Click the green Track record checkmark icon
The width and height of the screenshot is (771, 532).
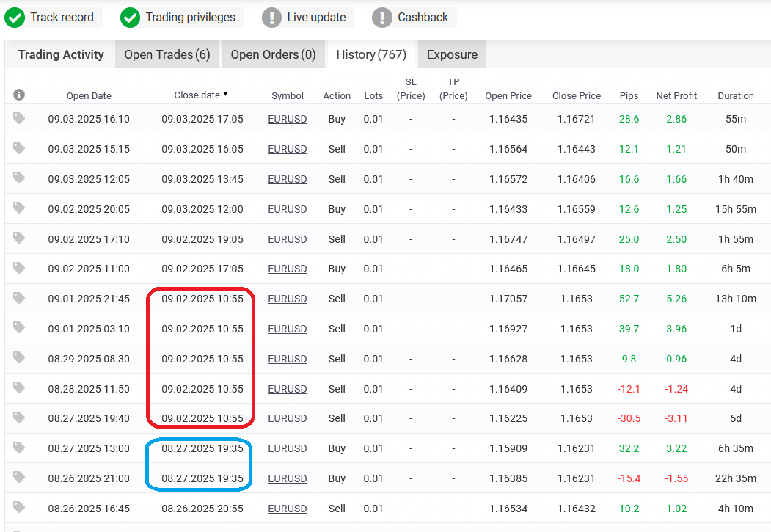pos(15,18)
